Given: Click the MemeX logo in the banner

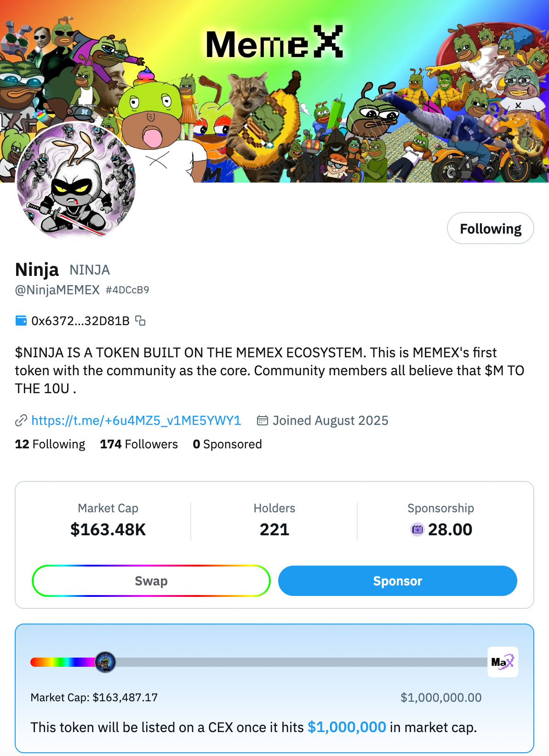Looking at the screenshot, I should click(x=274, y=43).
